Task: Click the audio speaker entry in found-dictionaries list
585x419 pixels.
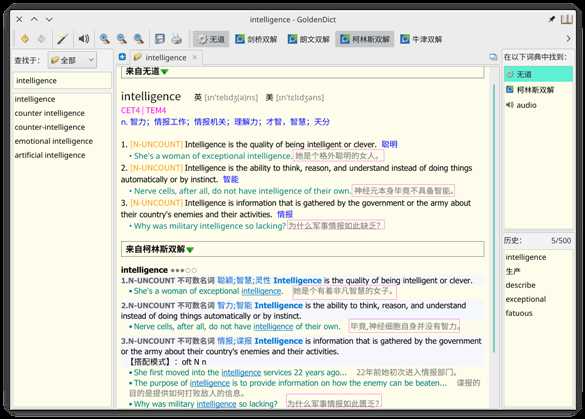Action: (x=522, y=105)
